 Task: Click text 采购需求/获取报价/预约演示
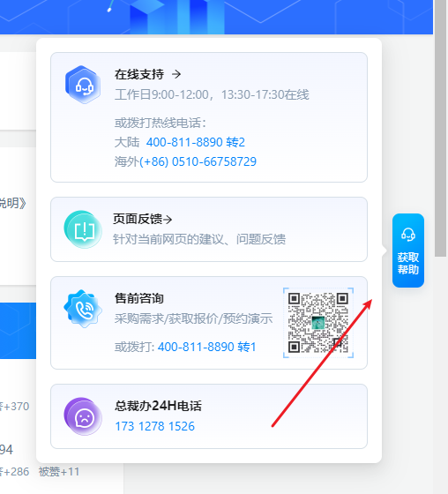193,318
